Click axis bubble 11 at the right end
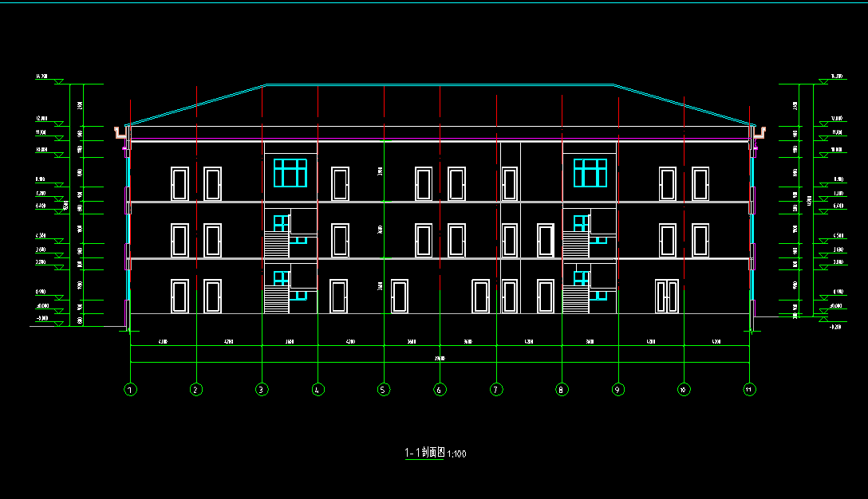 coord(748,390)
